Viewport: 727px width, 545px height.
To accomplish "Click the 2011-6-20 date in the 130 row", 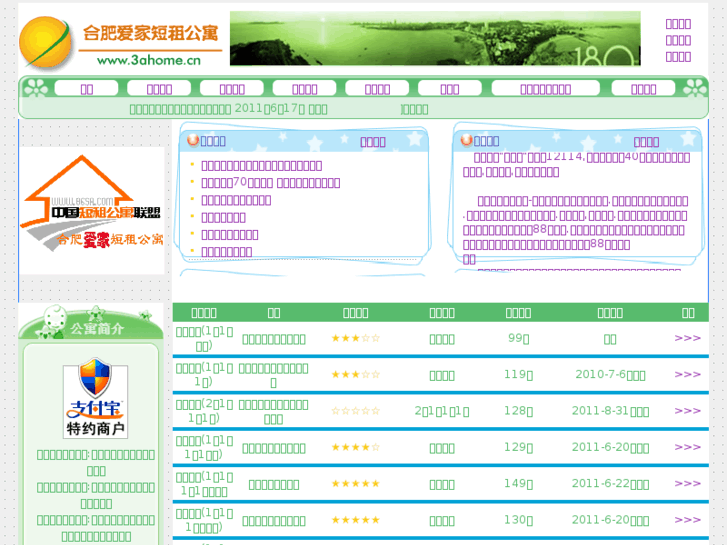I will (610, 520).
